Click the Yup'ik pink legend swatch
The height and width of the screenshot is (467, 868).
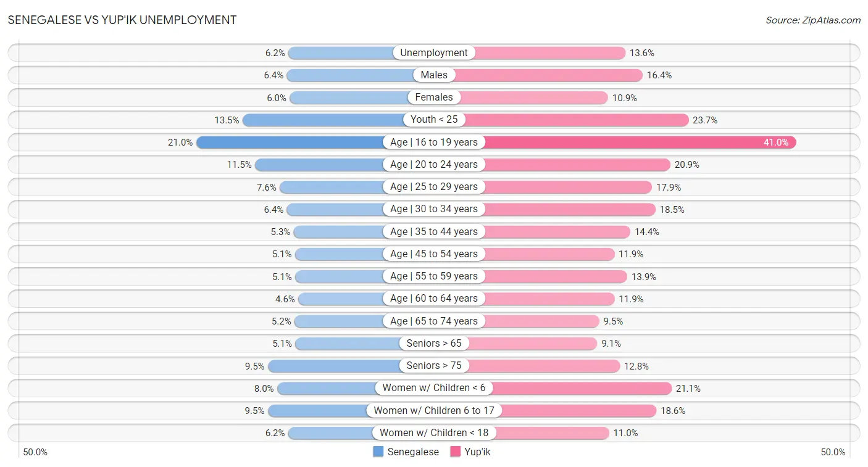[456, 452]
